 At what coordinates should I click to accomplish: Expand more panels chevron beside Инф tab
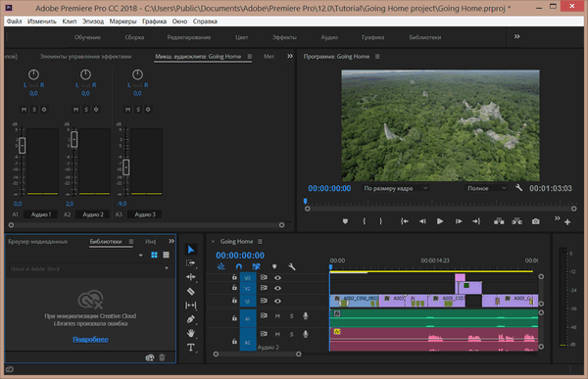click(x=171, y=242)
